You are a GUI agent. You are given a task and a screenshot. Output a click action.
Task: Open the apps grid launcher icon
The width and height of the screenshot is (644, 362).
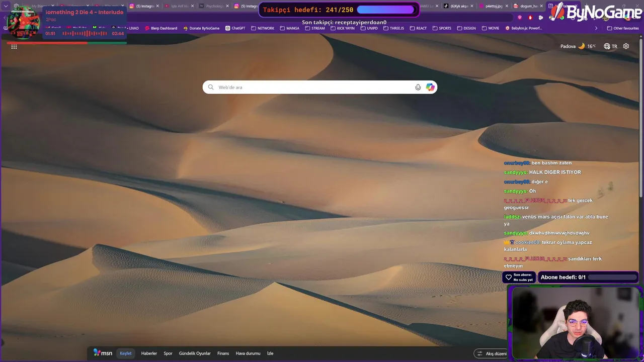click(14, 46)
